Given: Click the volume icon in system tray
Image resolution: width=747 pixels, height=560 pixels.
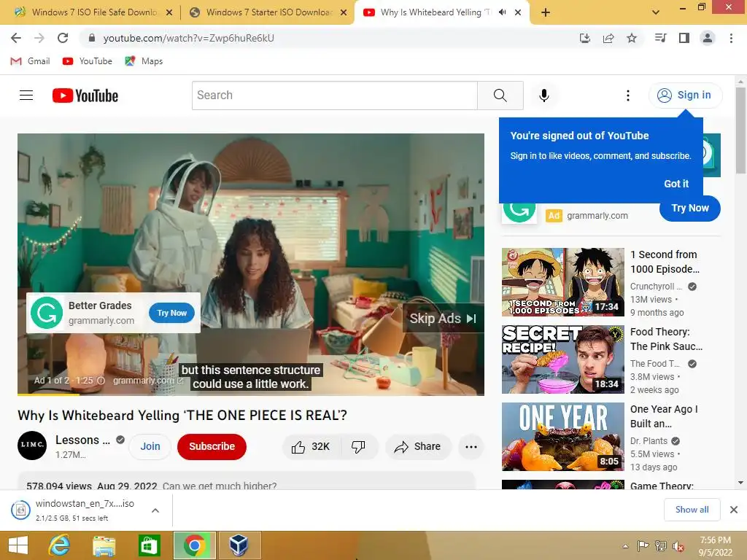Looking at the screenshot, I should 678,546.
